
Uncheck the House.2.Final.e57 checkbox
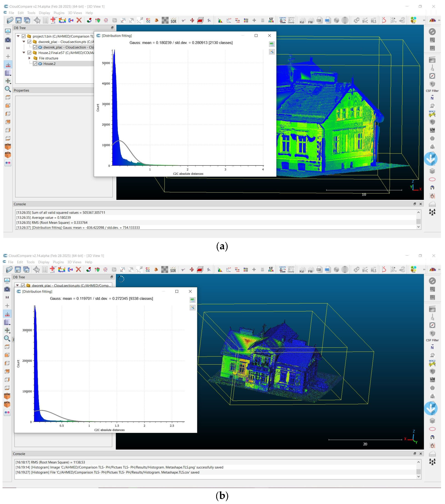(x=29, y=52)
